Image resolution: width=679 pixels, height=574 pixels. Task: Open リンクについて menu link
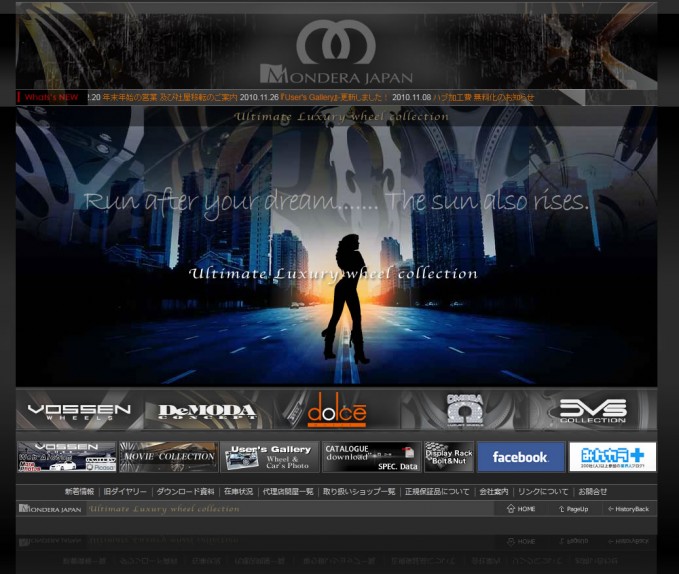coord(543,492)
